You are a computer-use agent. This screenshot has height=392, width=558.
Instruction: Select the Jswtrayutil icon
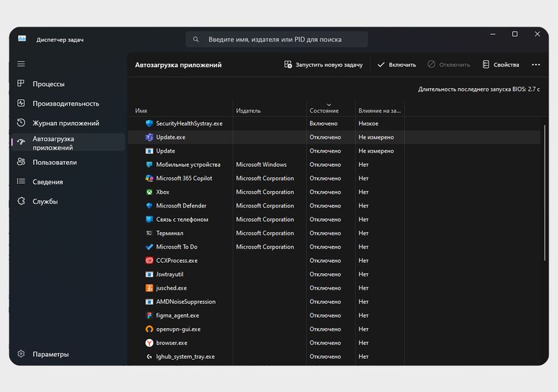coord(149,274)
